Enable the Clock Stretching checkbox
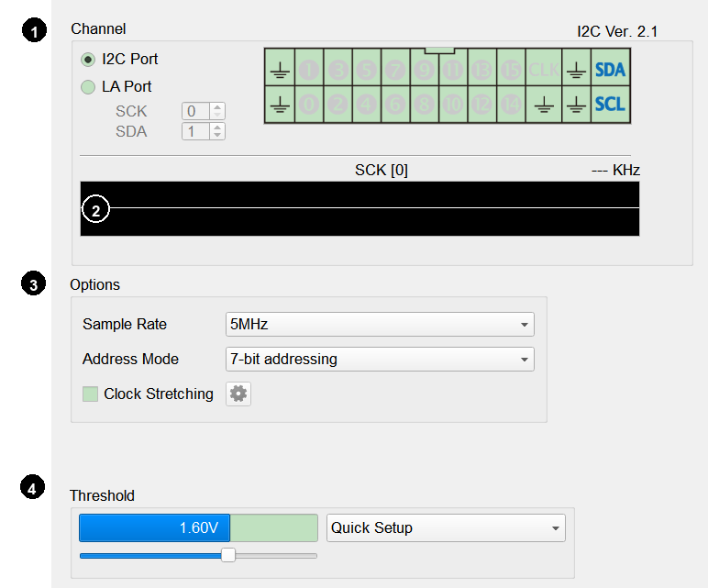Screen dimensions: 708x588 (x=90, y=394)
